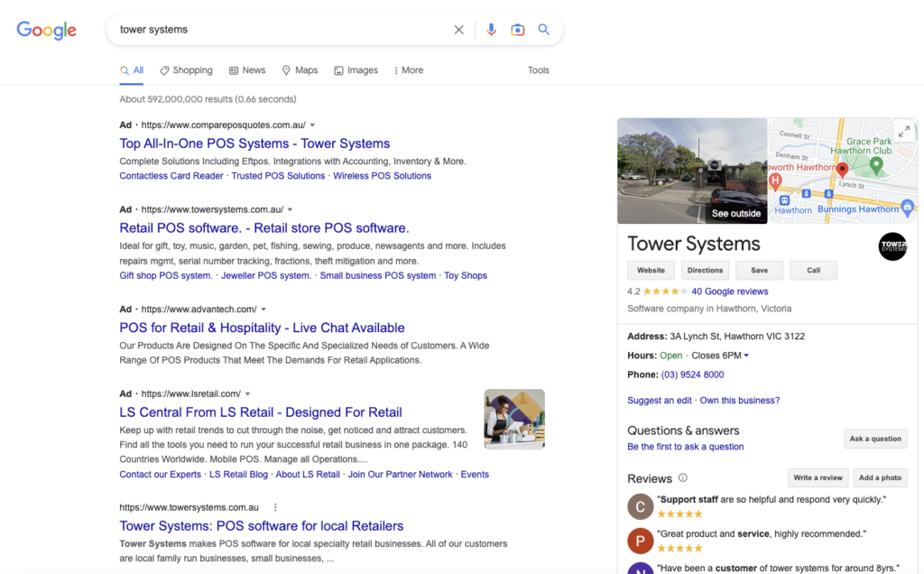
Task: Switch to the Maps tab
Action: click(x=300, y=70)
